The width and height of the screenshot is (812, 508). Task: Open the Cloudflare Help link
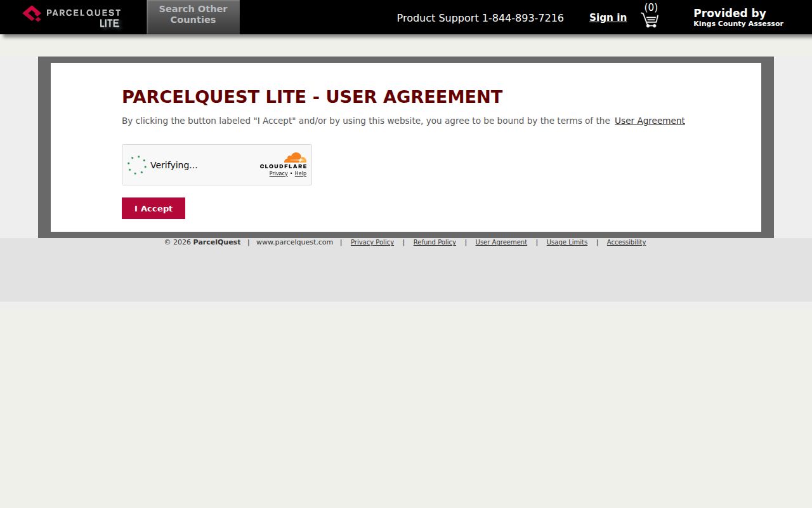tap(301, 173)
